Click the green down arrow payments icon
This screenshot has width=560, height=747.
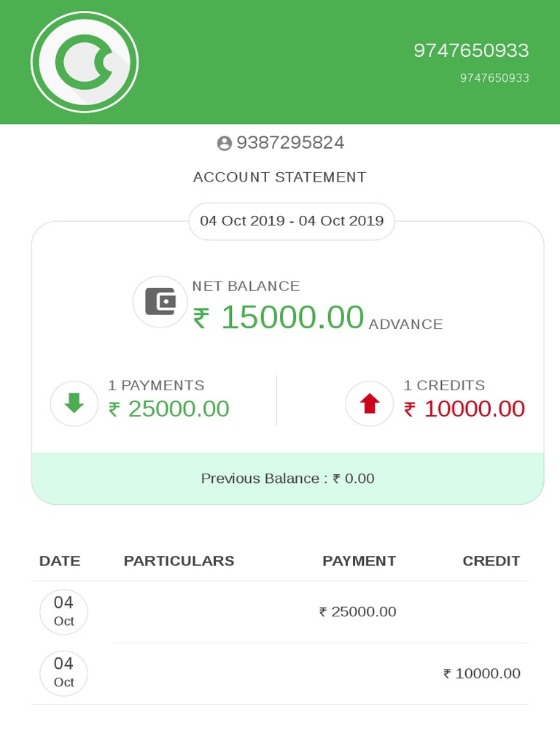pyautogui.click(x=74, y=403)
